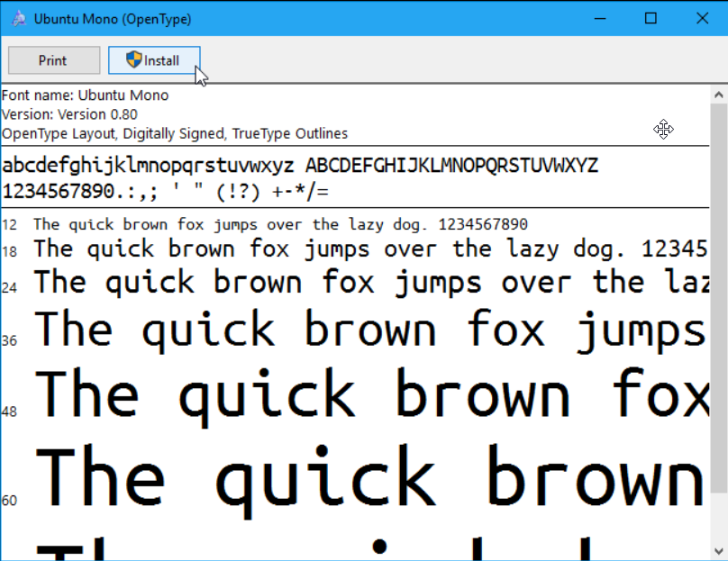
Task: Click the size label '24'
Action: 9,288
